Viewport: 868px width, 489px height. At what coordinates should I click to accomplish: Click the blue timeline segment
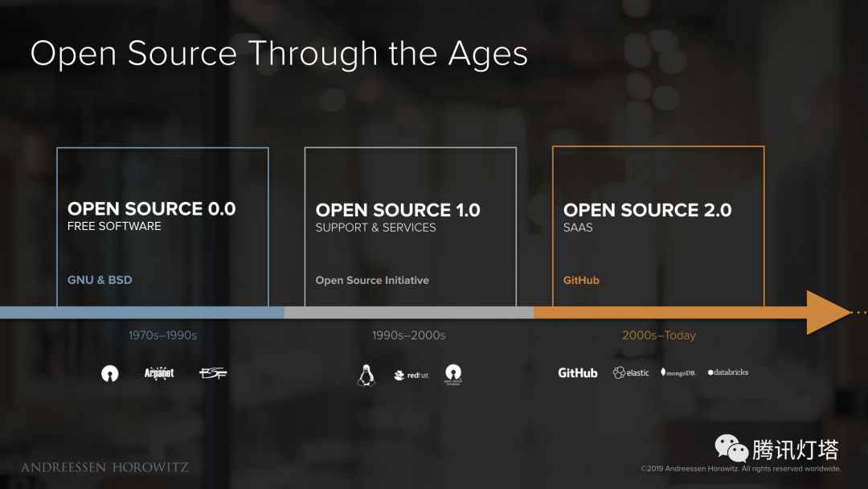[142, 312]
